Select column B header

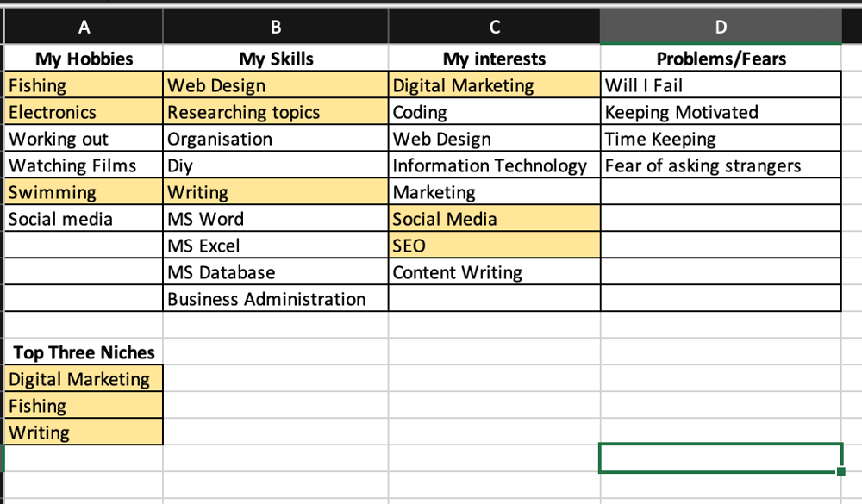coord(276,27)
